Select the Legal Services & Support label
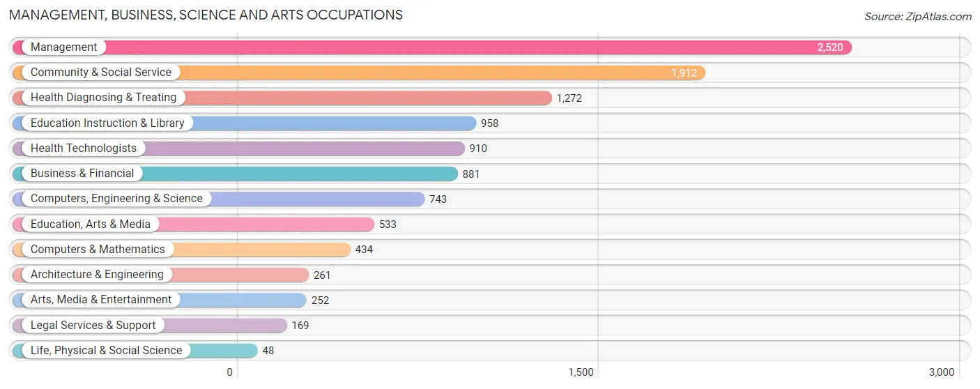Image resolution: width=980 pixels, height=389 pixels. pyautogui.click(x=93, y=325)
